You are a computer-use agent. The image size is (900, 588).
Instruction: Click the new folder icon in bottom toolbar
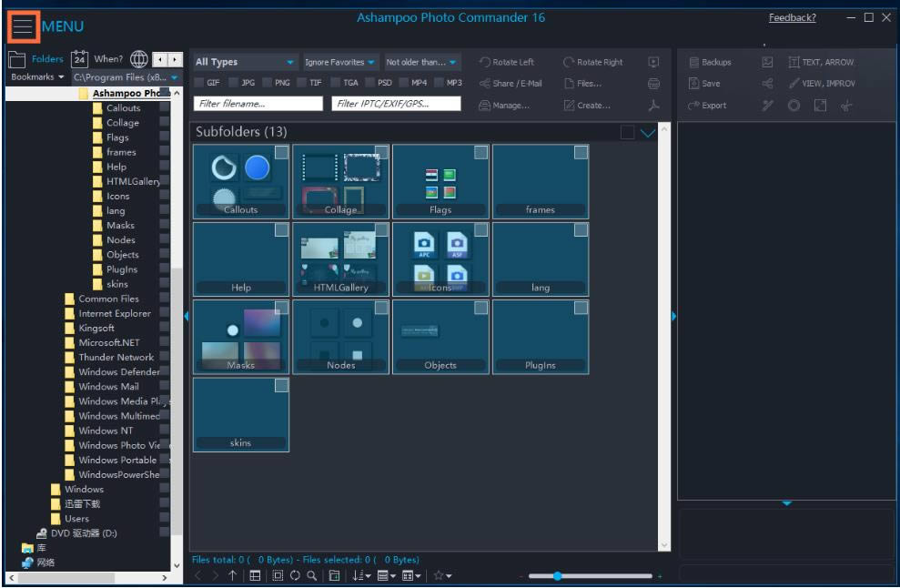click(x=335, y=575)
